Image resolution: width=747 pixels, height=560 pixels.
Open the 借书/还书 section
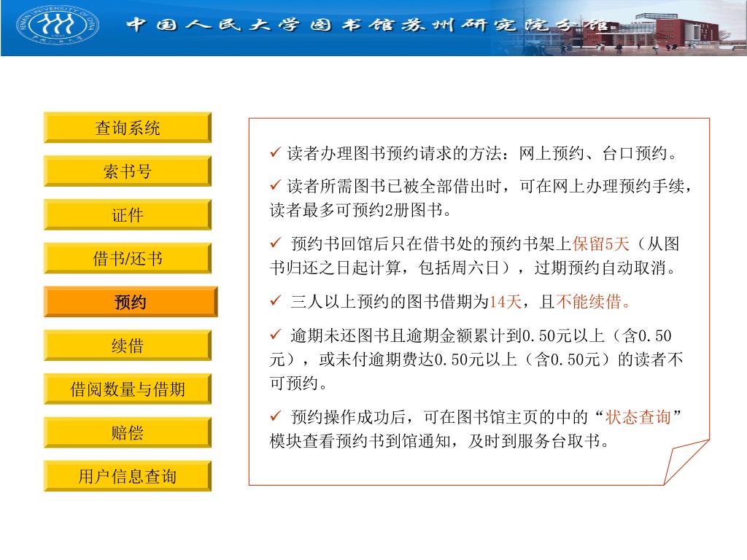click(x=127, y=258)
